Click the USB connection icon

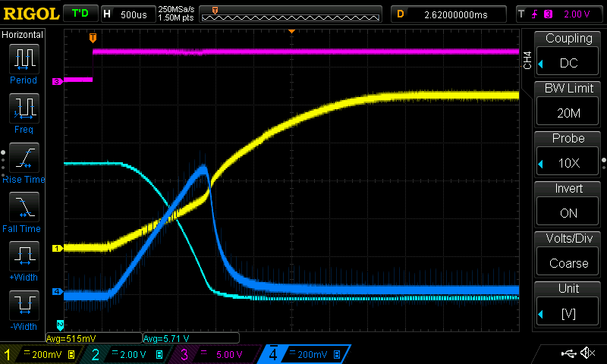click(x=568, y=353)
